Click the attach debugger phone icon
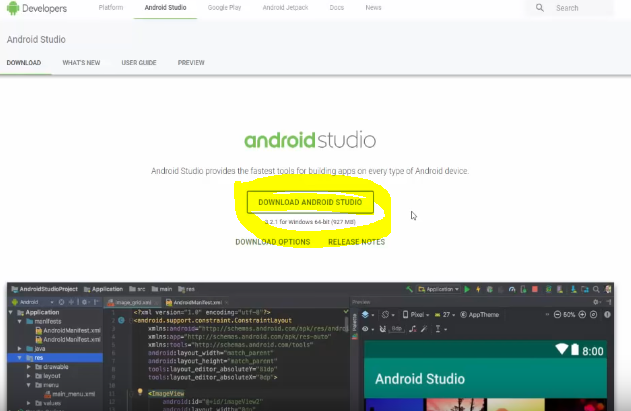 click(523, 289)
